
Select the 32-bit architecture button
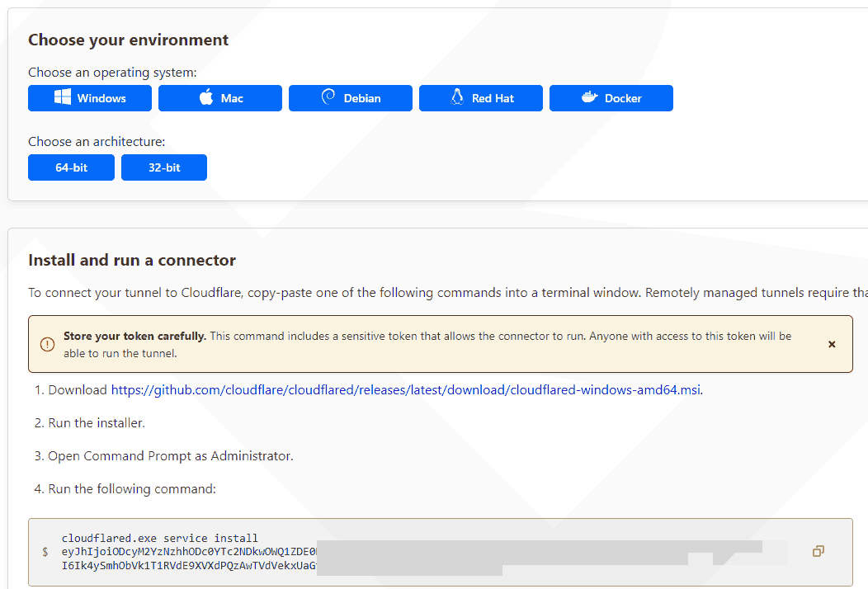coord(164,167)
